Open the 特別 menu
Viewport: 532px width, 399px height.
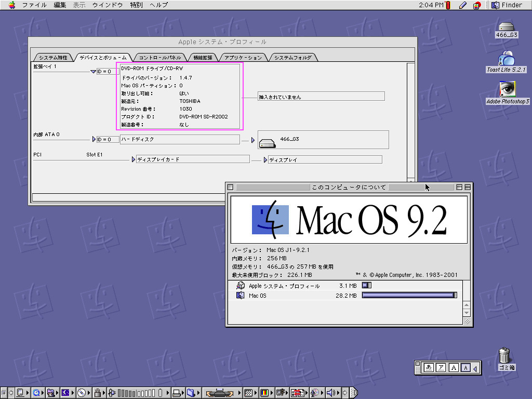pos(137,5)
